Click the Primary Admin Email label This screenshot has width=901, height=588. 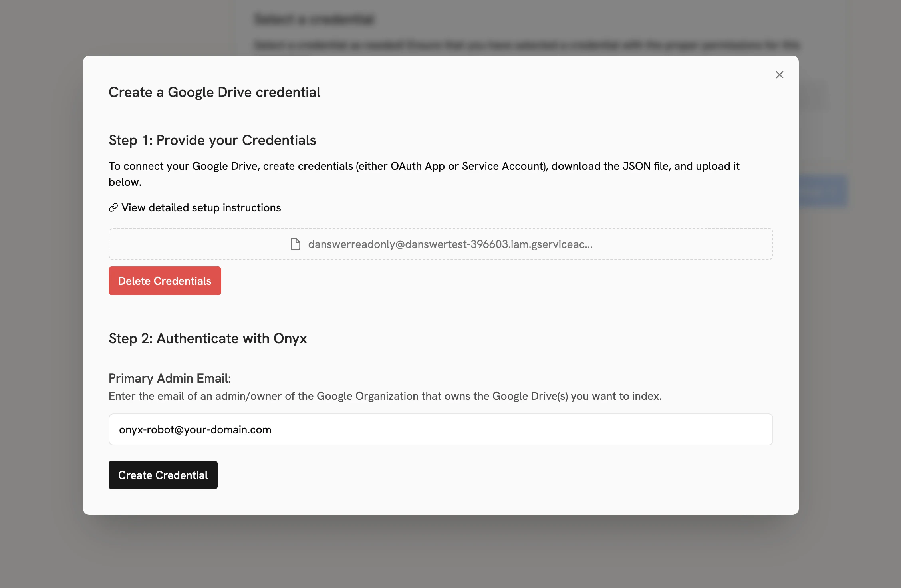(169, 378)
